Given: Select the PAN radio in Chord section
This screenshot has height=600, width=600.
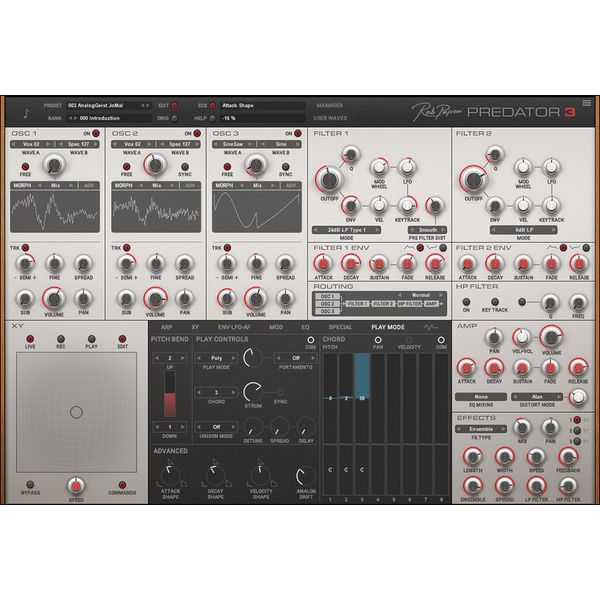Looking at the screenshot, I should tap(378, 340).
